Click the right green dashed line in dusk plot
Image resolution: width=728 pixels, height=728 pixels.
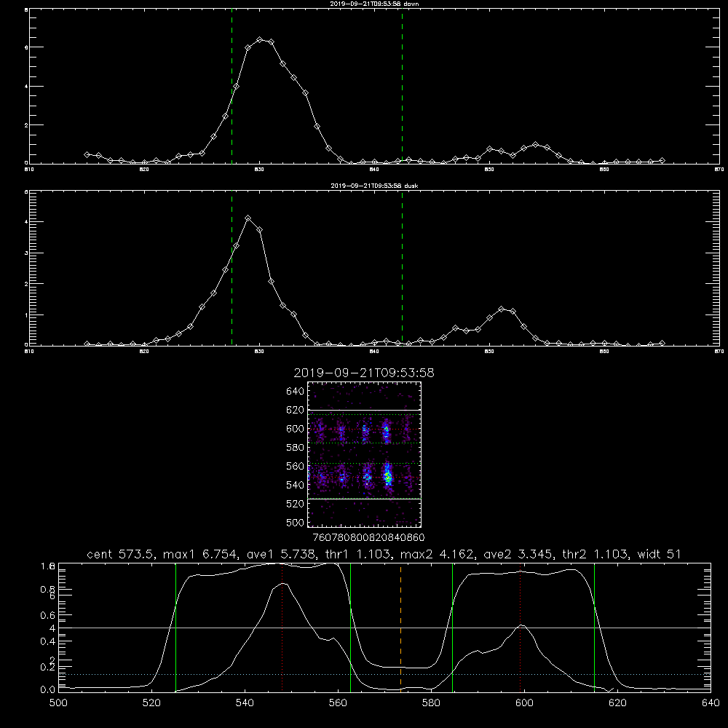click(402, 269)
